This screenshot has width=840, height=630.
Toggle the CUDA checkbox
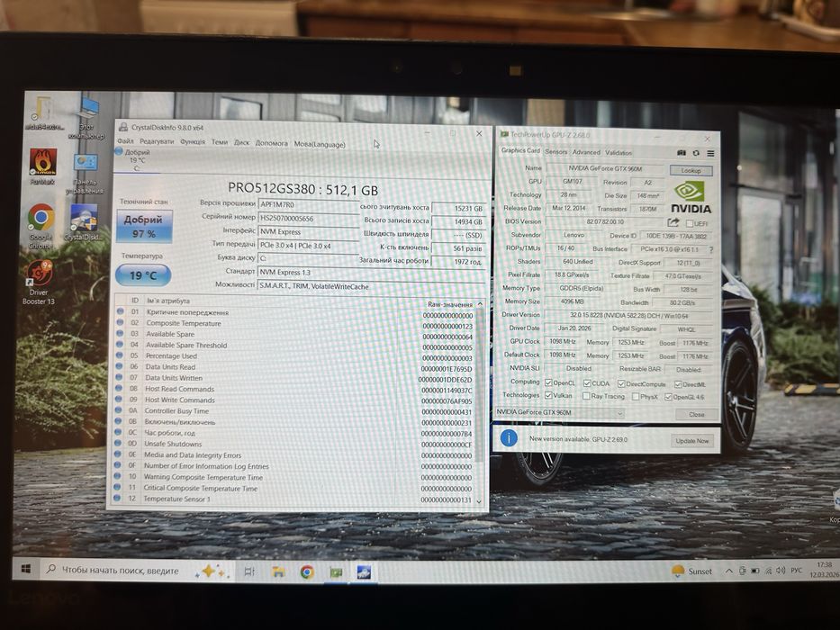pyautogui.click(x=587, y=383)
